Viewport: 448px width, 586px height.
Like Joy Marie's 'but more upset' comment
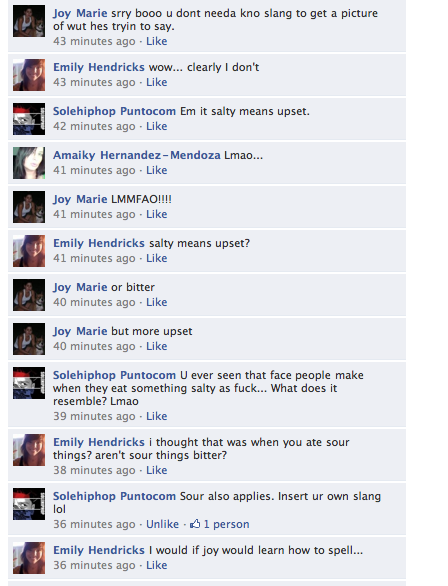[157, 346]
